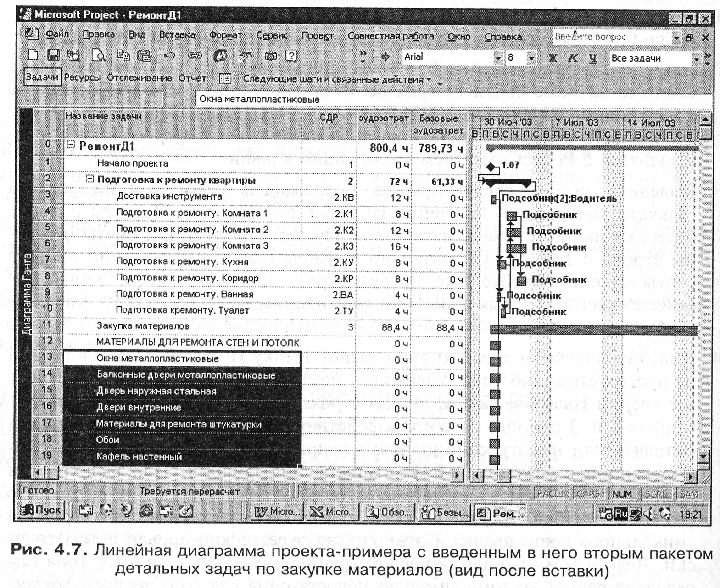The image size is (720, 588).
Task: Click the toolbar icon right of chain icon
Action: coord(221,56)
